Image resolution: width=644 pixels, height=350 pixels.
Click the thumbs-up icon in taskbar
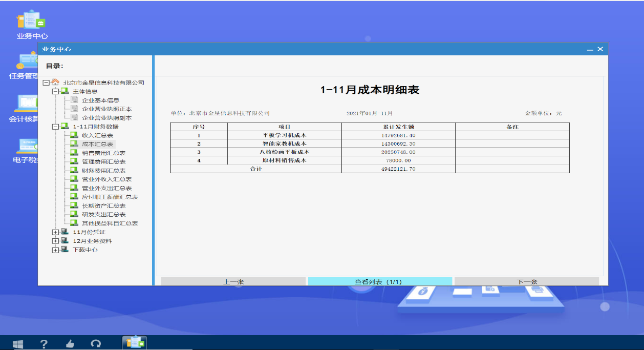(x=70, y=344)
